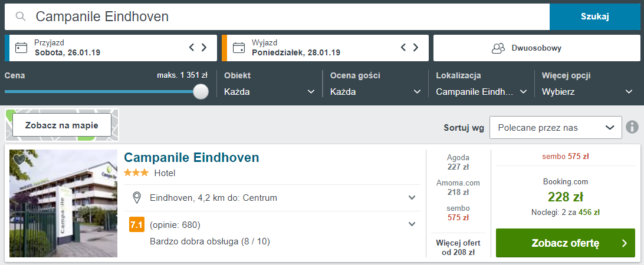Viewport: 644px width, 265px height.
Task: Expand the 7.1 rating reviews section
Action: pyautogui.click(x=412, y=224)
